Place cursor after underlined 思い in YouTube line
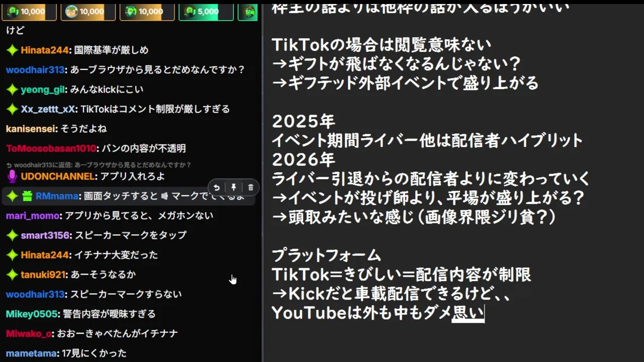This screenshot has width=644, height=362. coord(484,313)
